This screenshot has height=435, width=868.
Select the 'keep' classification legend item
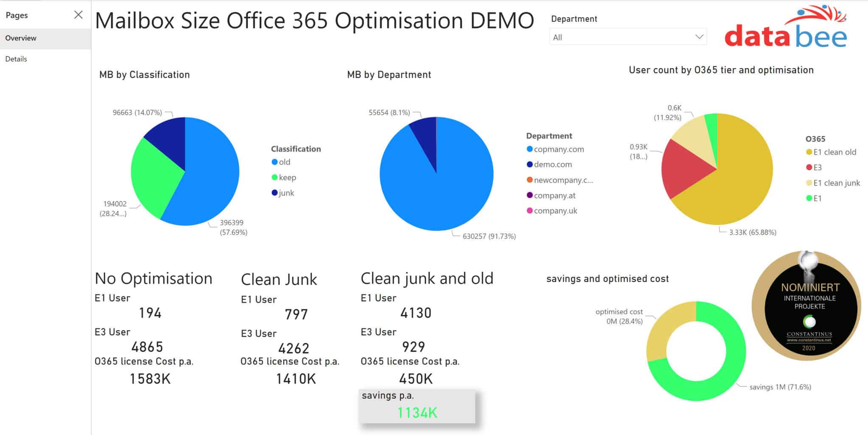284,178
